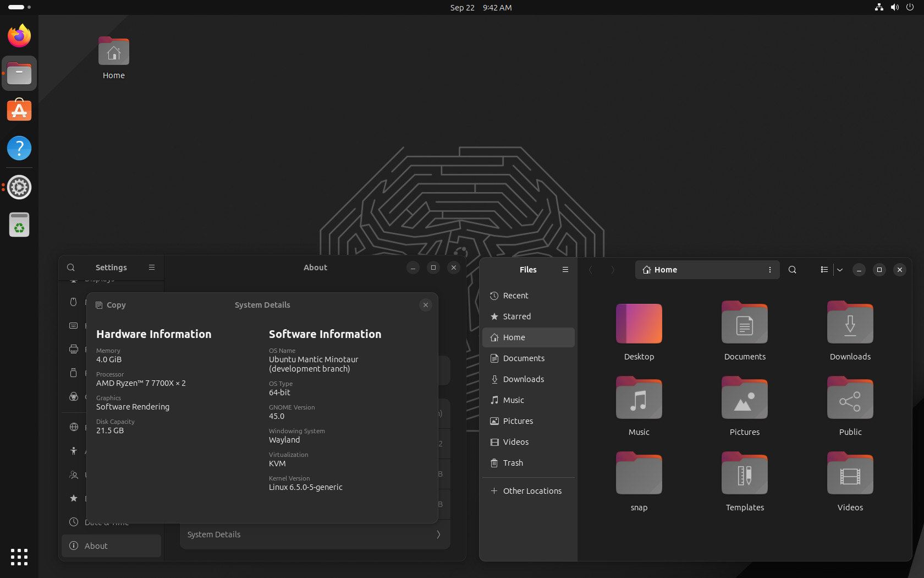
Task: Click the users icon in Settings sidebar
Action: click(x=74, y=475)
